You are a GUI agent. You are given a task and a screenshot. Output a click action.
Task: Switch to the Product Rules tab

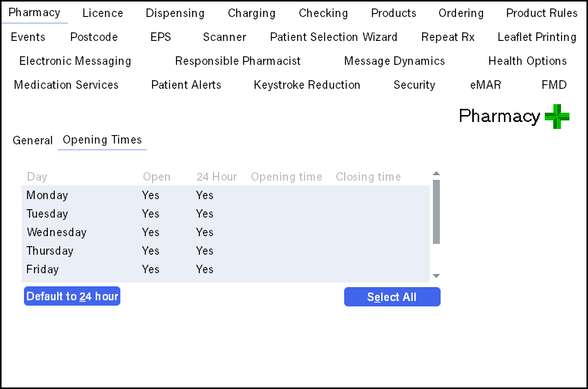542,13
